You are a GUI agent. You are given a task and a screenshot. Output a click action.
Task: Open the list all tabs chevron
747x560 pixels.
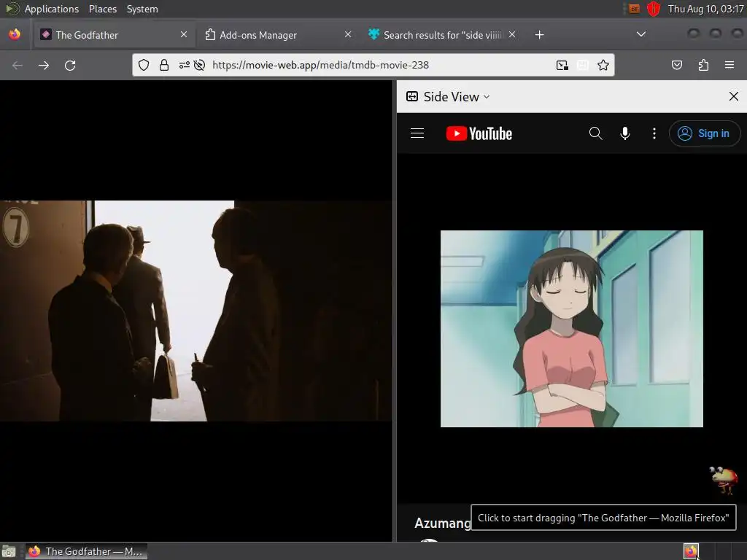click(641, 34)
